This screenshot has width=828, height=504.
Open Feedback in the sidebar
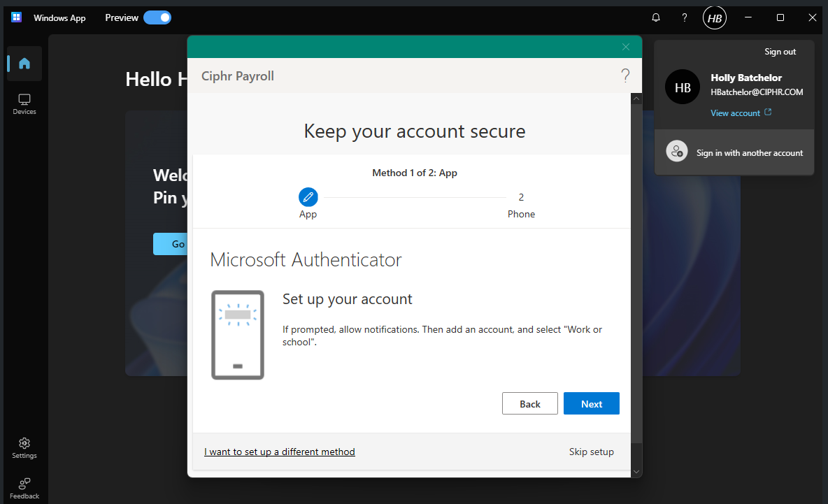(x=24, y=488)
